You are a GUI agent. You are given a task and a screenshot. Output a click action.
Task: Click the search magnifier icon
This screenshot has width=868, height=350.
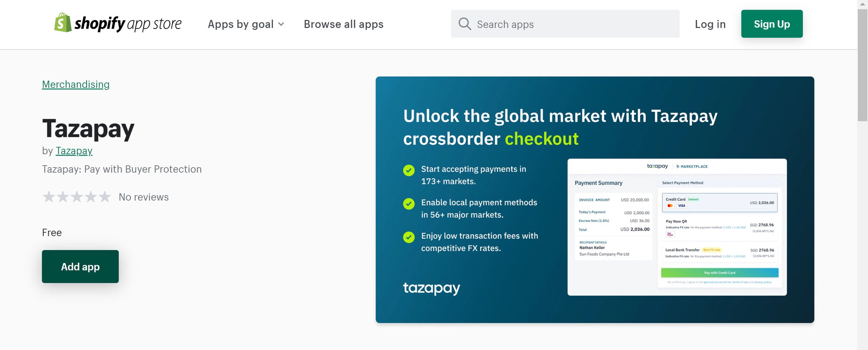point(464,24)
